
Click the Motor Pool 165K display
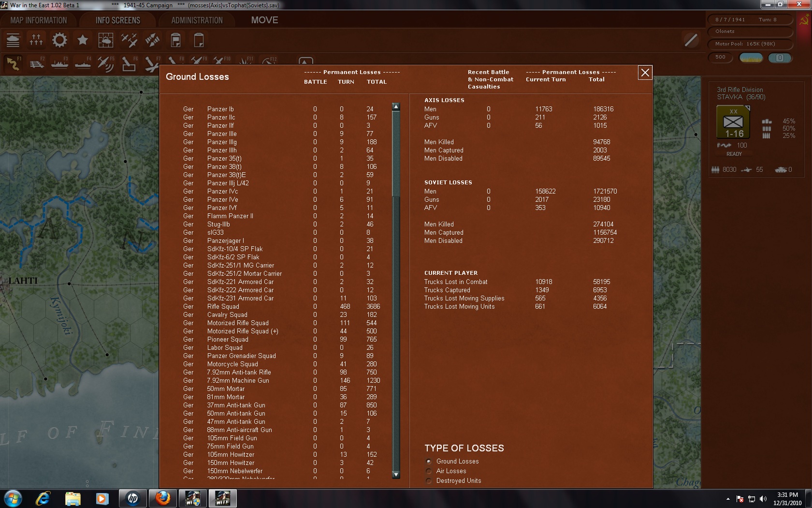(750, 44)
